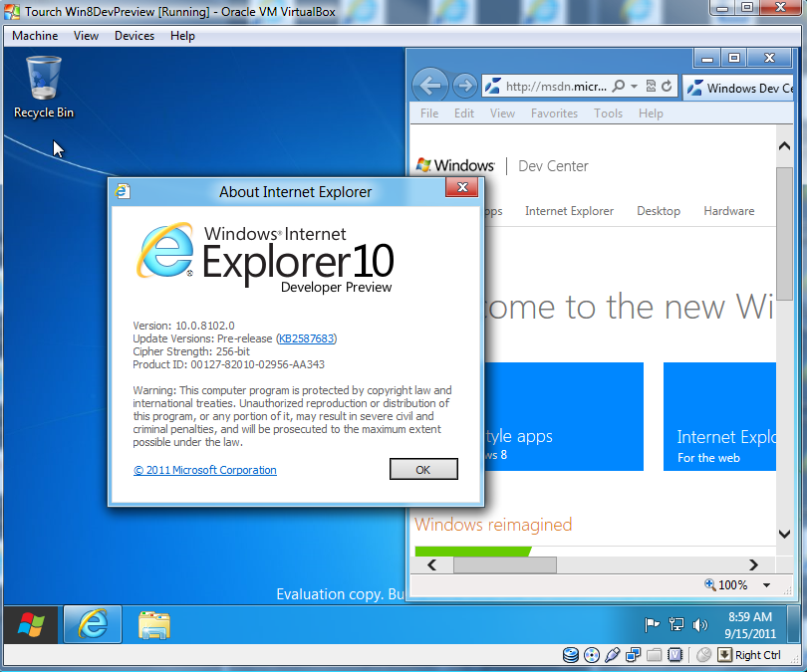807x672 pixels.
Task: Open the VirtualBox View menu
Action: point(86,36)
